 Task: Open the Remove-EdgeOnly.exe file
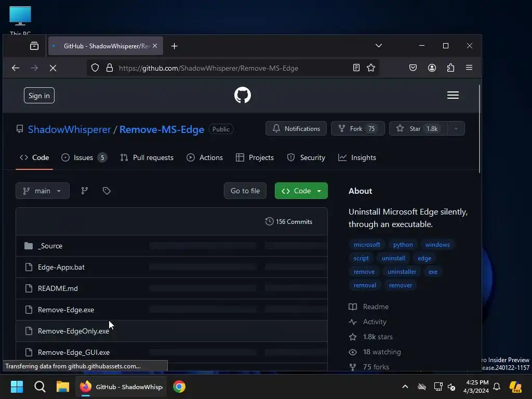[73, 331]
